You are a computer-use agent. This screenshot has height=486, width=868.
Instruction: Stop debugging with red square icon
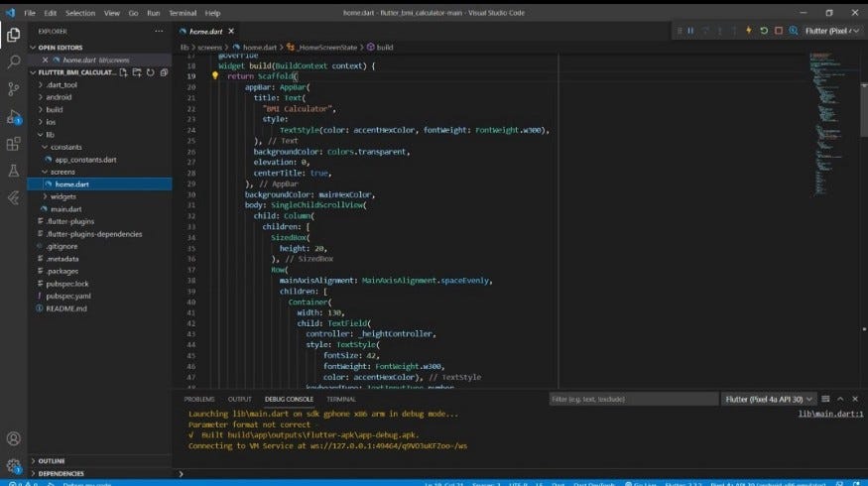(779, 31)
